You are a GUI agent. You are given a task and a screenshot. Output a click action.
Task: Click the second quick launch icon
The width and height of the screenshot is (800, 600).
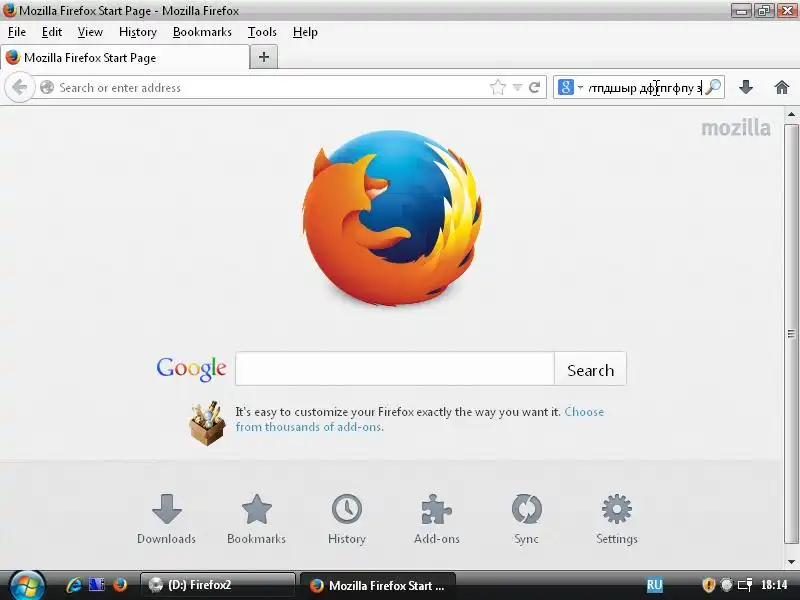[x=96, y=585]
